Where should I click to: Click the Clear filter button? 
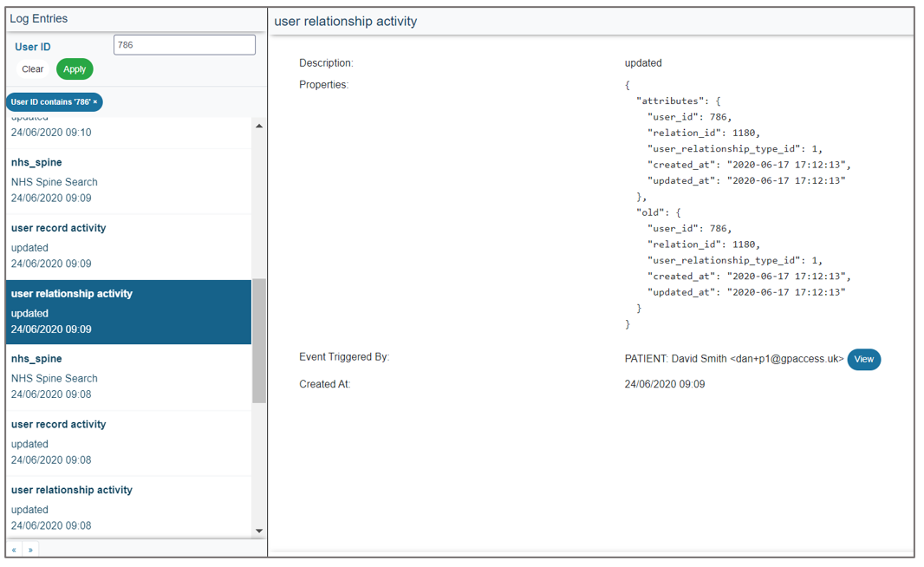click(32, 69)
